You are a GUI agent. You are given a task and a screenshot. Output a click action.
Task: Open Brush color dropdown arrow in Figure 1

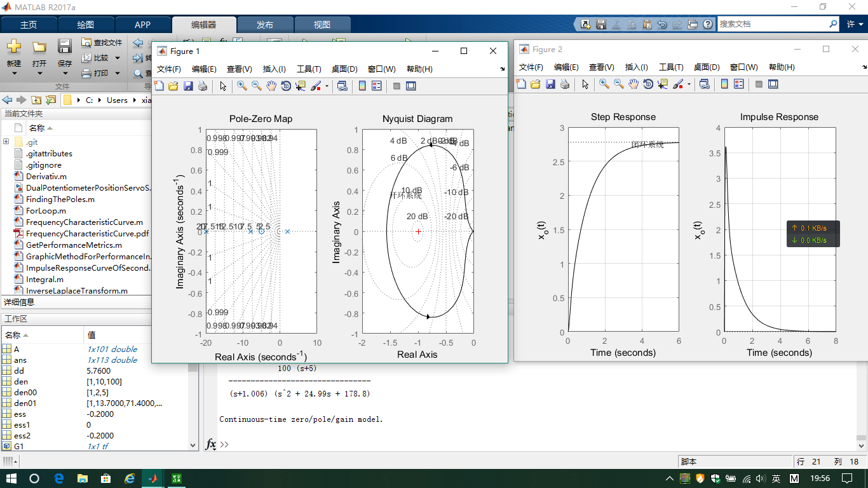(327, 86)
